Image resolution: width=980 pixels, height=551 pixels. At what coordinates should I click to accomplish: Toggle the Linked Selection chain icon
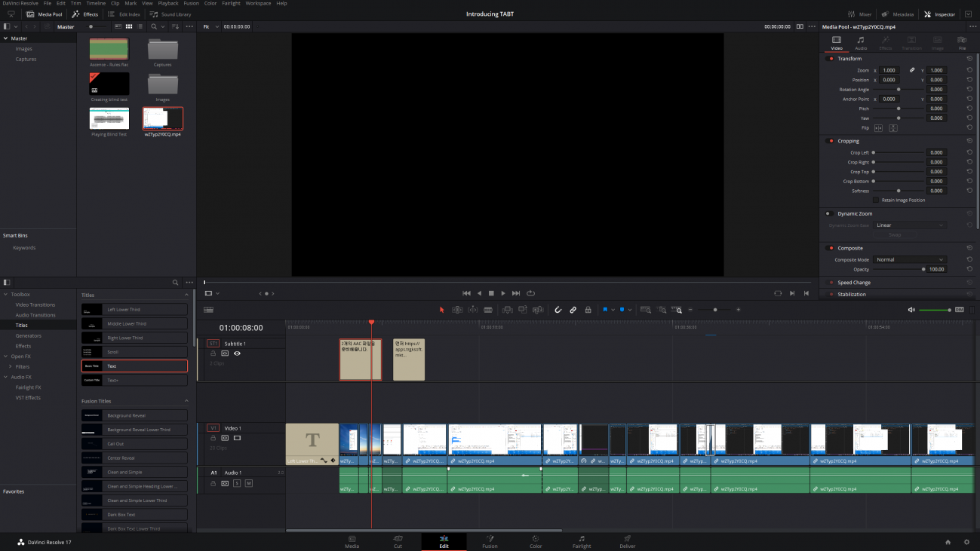(573, 310)
